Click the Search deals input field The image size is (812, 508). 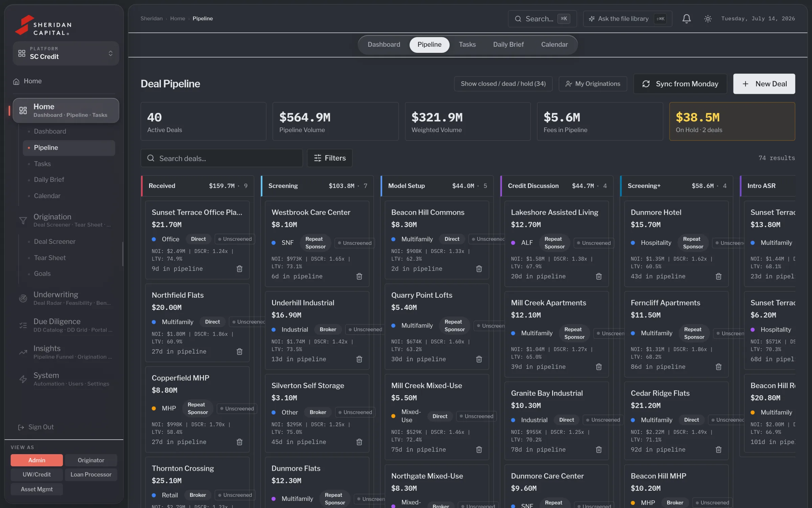(x=221, y=158)
